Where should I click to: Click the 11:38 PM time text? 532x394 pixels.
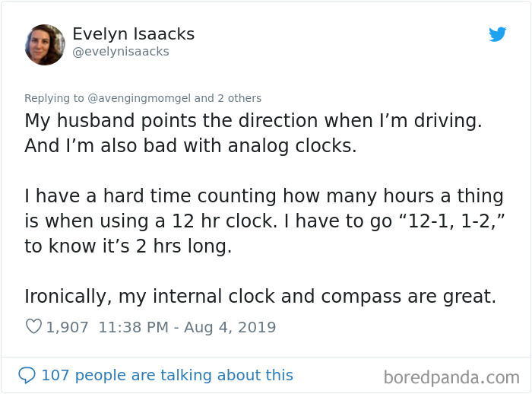coord(133,327)
